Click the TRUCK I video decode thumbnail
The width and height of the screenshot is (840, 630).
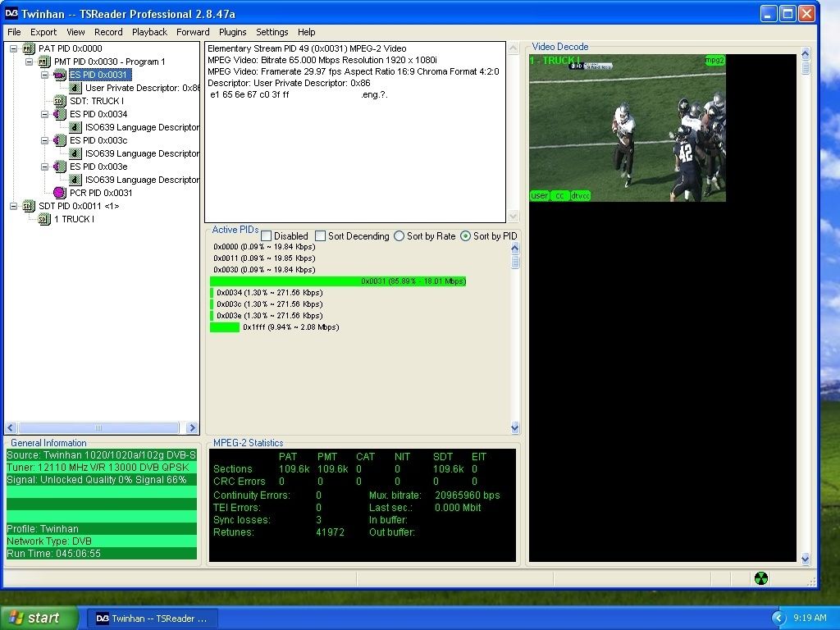point(628,128)
